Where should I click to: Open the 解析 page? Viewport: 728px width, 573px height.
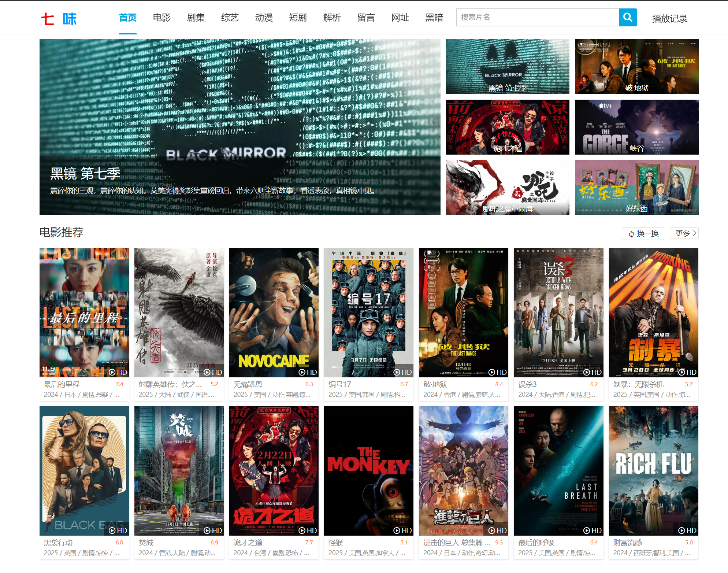[332, 18]
